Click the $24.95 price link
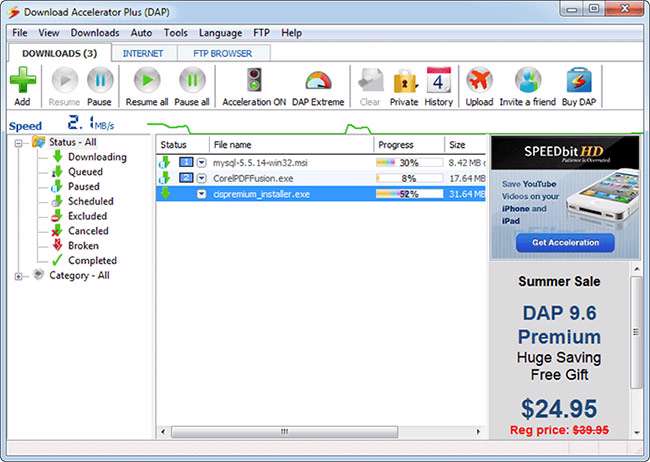Screen dimensions: 650x462 pyautogui.click(x=559, y=409)
